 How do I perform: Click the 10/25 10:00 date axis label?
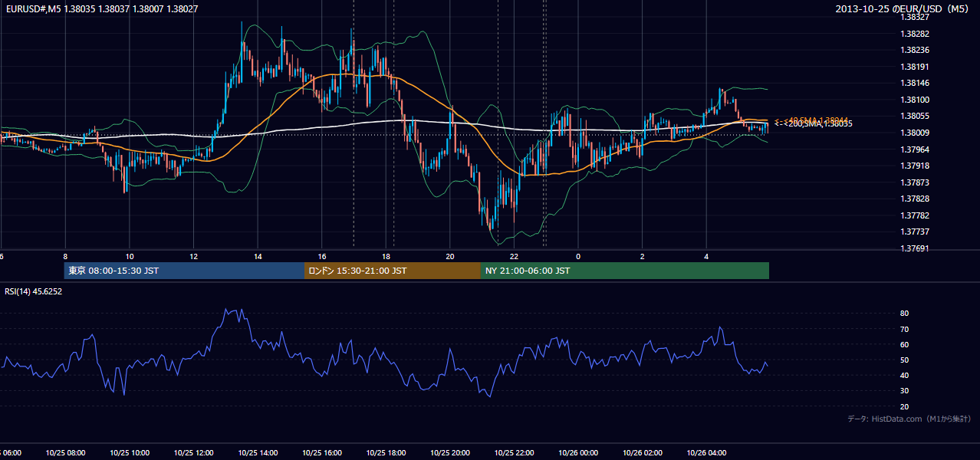coord(130,453)
